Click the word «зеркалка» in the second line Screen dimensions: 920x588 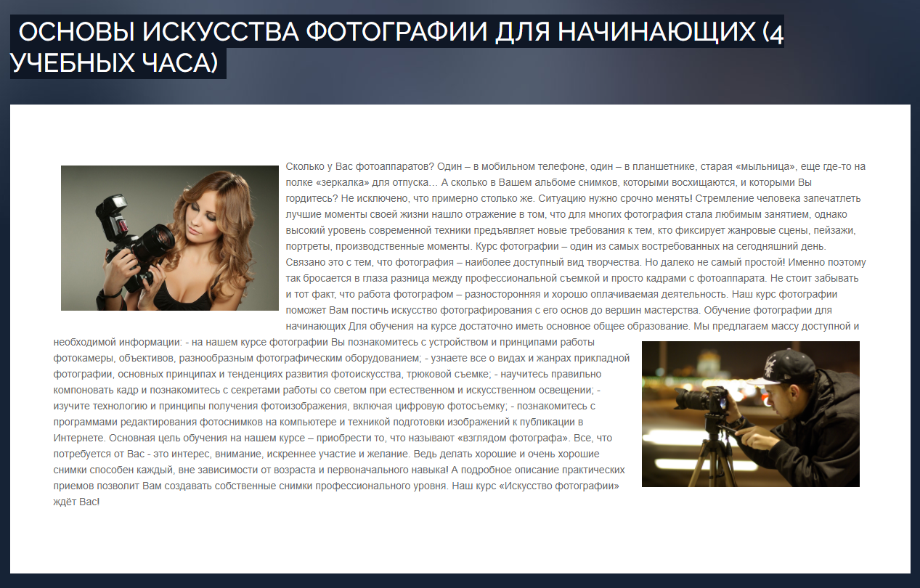coord(343,182)
